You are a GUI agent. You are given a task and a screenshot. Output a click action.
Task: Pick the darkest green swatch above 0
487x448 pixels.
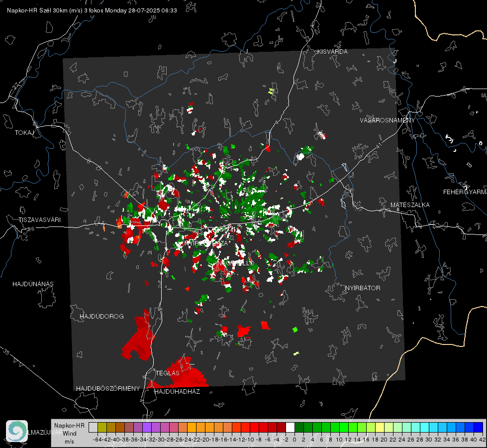coord(299,427)
